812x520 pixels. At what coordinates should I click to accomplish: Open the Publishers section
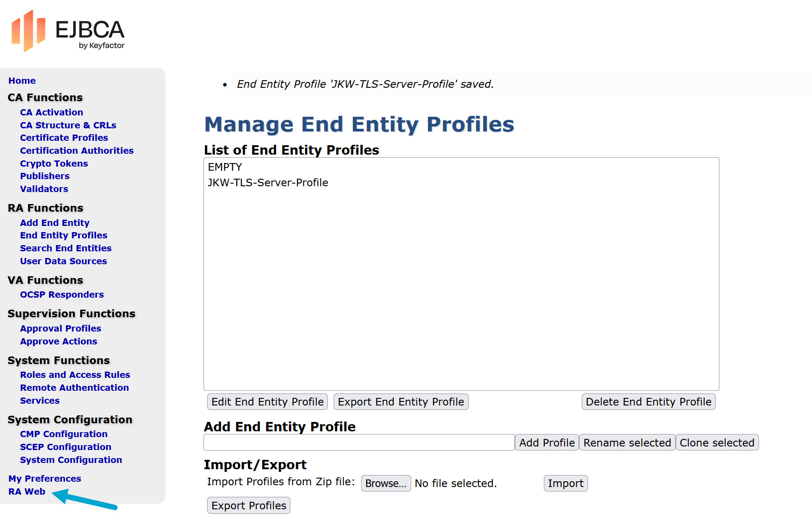pos(45,176)
